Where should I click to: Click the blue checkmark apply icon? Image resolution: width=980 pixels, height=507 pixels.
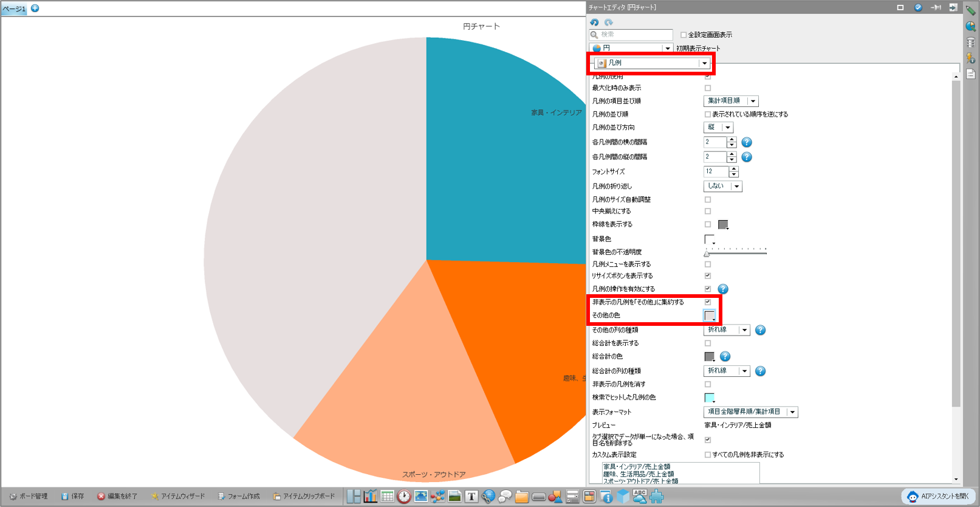point(918,7)
